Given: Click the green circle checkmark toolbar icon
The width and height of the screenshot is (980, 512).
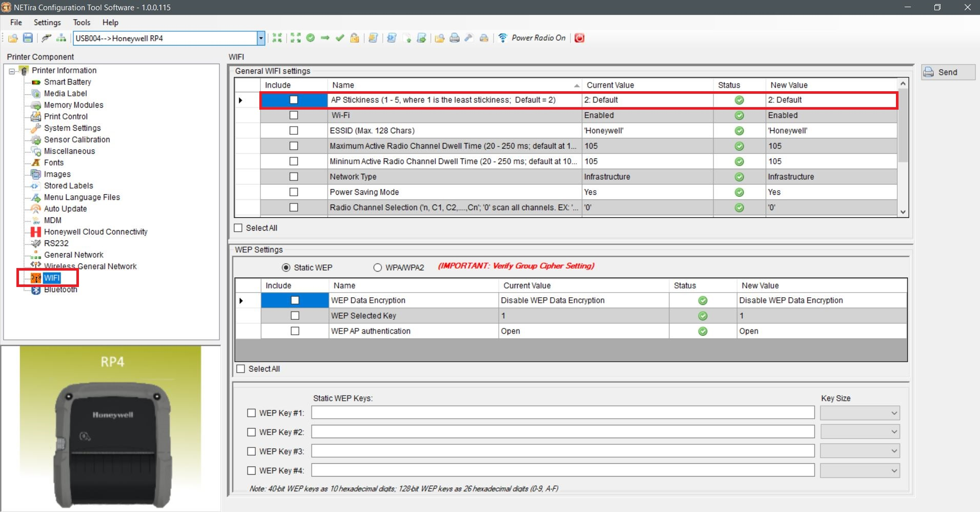Looking at the screenshot, I should click(311, 38).
